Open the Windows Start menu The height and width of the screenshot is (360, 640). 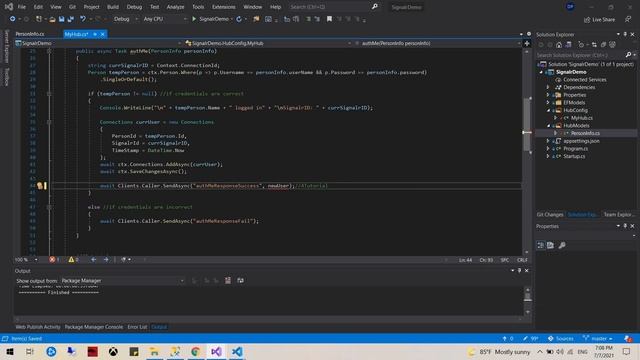[x=10, y=351]
